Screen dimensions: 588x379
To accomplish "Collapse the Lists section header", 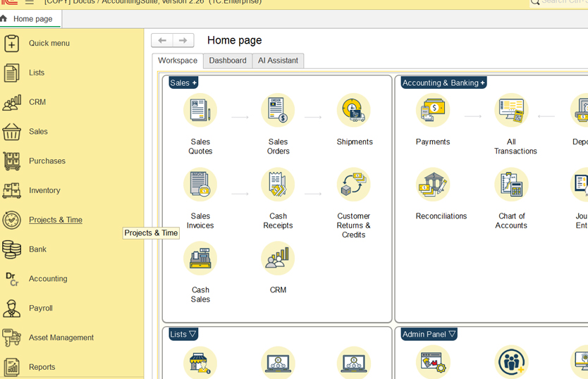I will 183,334.
